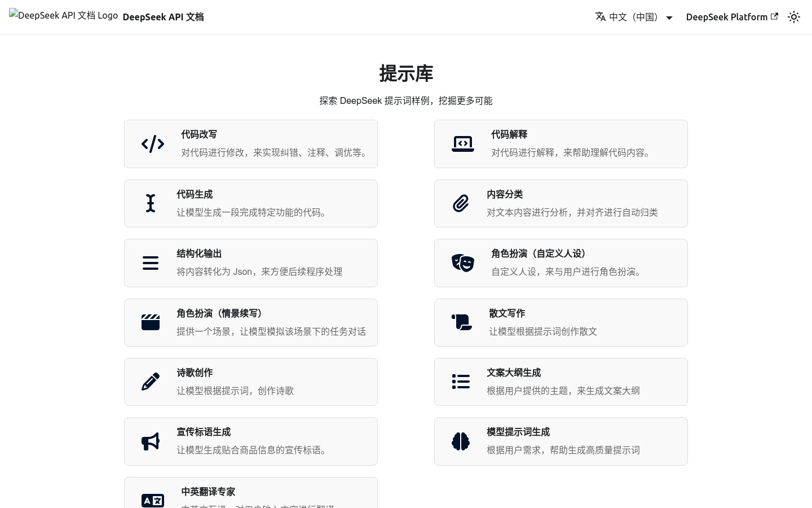812x508 pixels.
Task: Click the DeepSeek API 文档 logo image
Action: click(63, 16)
